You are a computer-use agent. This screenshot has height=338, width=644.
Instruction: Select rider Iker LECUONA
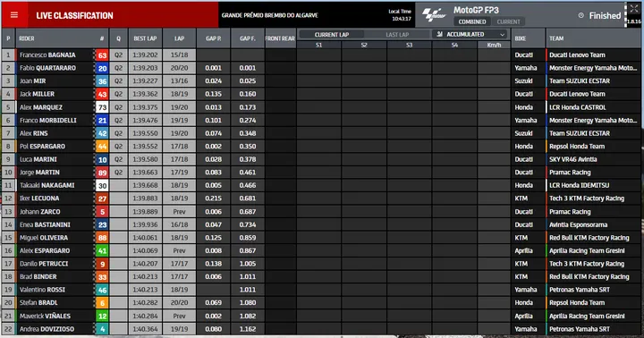pyautogui.click(x=39, y=199)
